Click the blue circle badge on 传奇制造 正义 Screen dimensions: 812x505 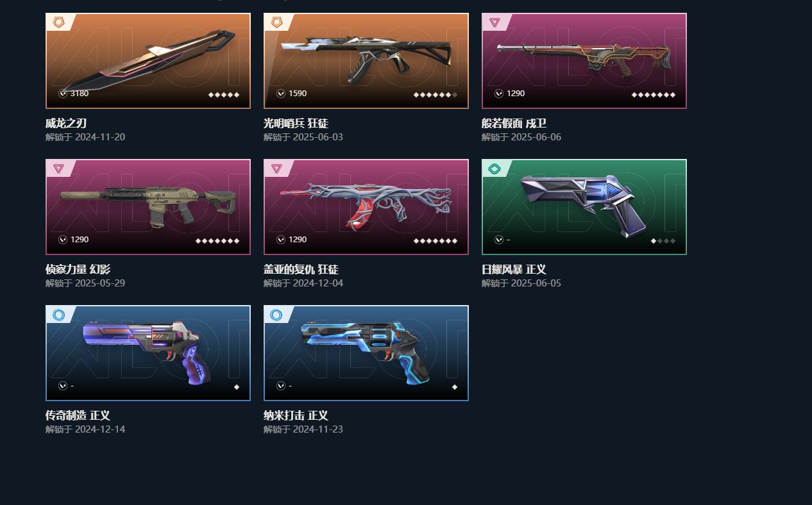click(x=58, y=315)
